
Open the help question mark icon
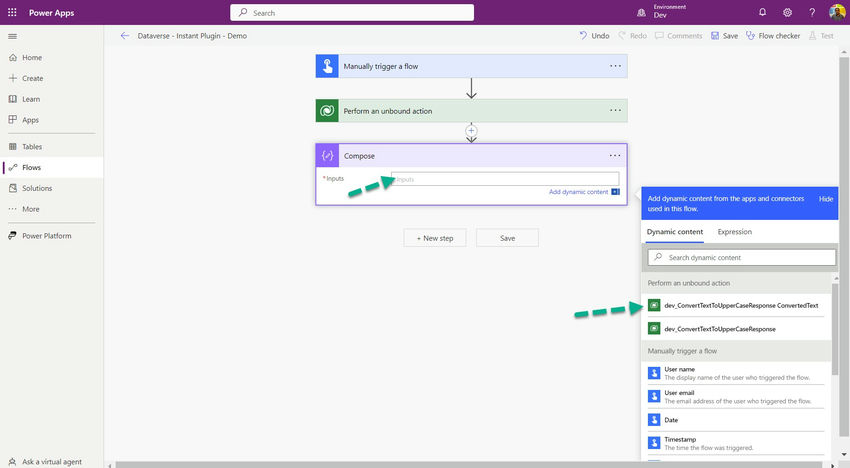tap(812, 12)
